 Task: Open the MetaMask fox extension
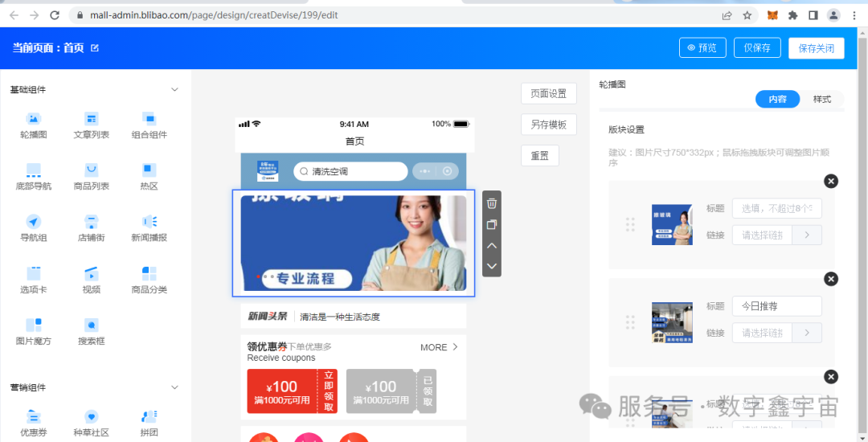(x=772, y=15)
